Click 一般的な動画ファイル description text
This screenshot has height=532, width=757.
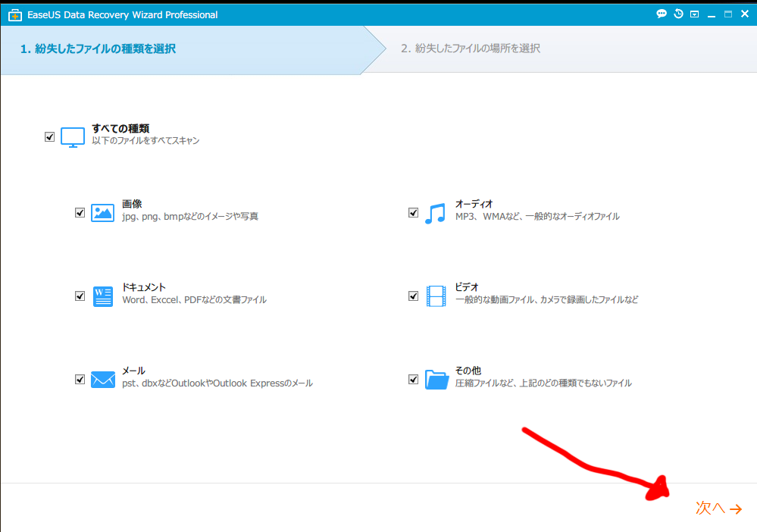tap(546, 300)
